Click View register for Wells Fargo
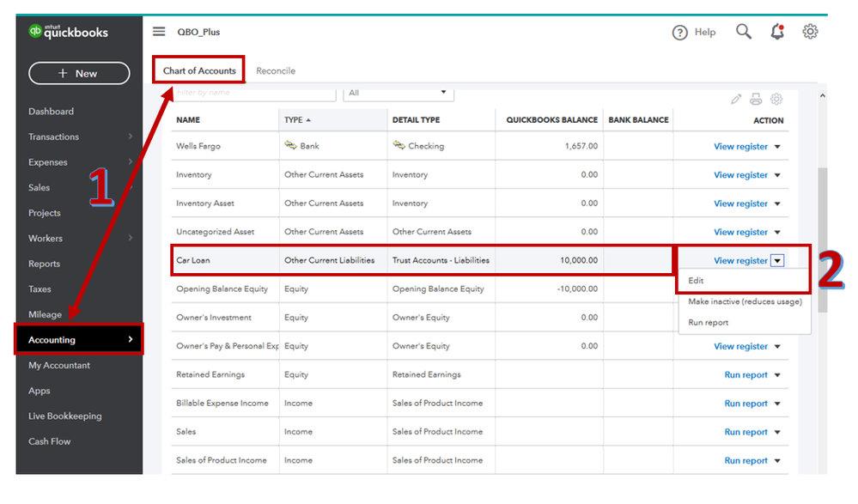 [740, 146]
